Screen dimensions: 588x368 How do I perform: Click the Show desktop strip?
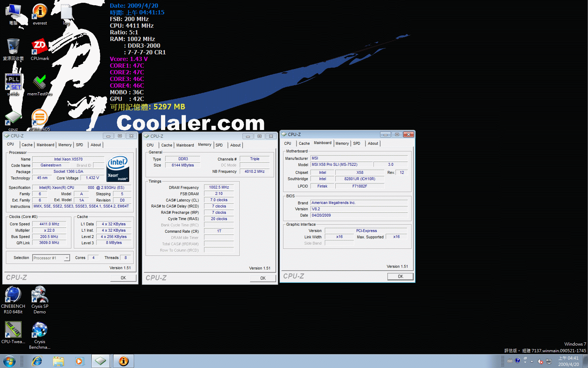[585, 361]
